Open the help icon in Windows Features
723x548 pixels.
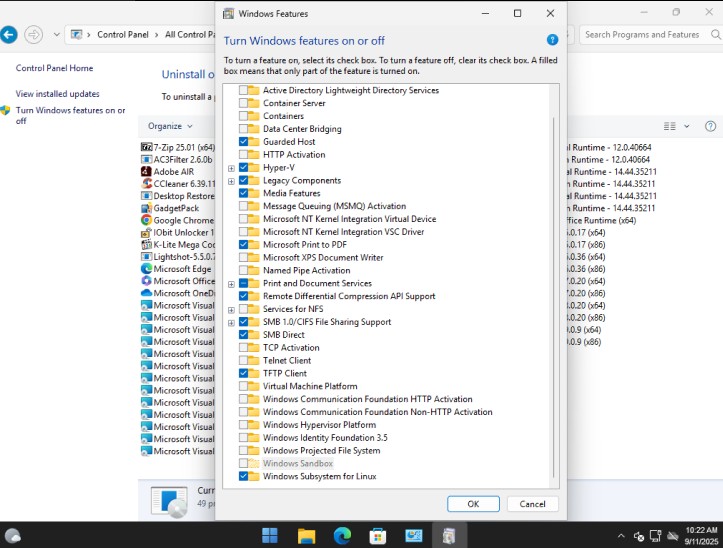click(x=552, y=40)
